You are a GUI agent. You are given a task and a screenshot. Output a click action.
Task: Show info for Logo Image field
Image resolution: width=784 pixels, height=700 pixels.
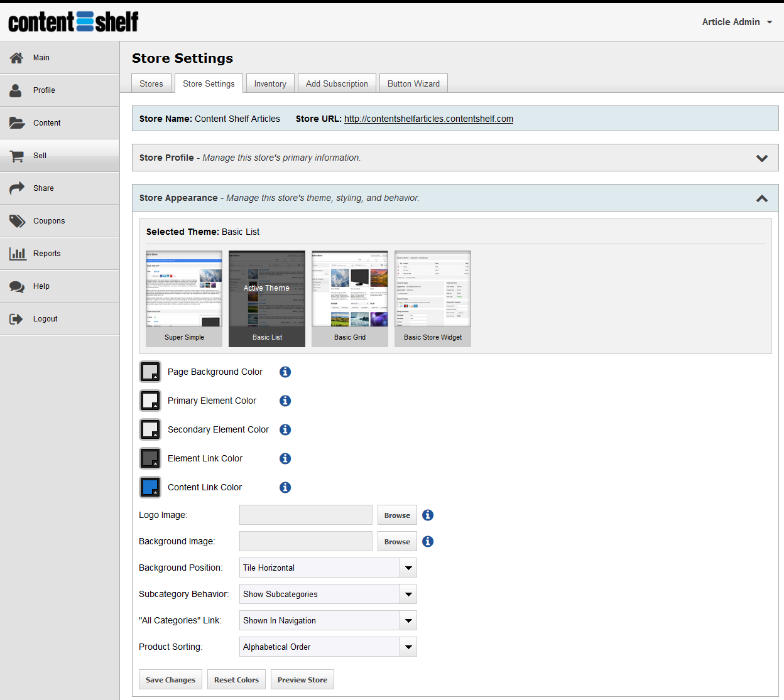[428, 515]
